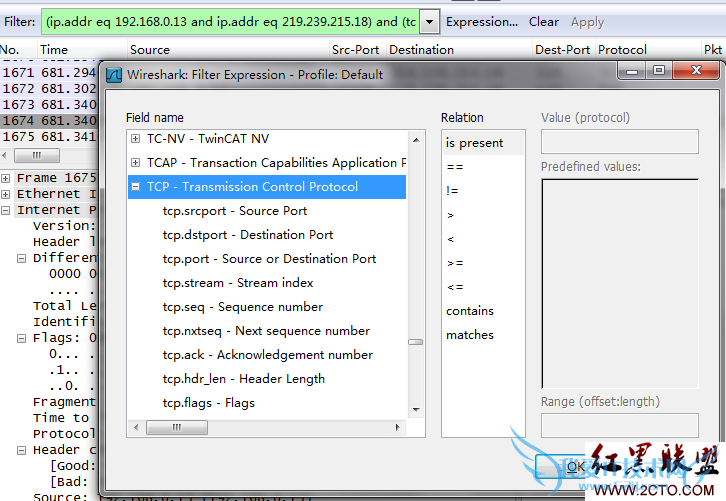The height and width of the screenshot is (501, 726).
Task: Maximize the Filter Expression dialog
Action: coord(659,70)
